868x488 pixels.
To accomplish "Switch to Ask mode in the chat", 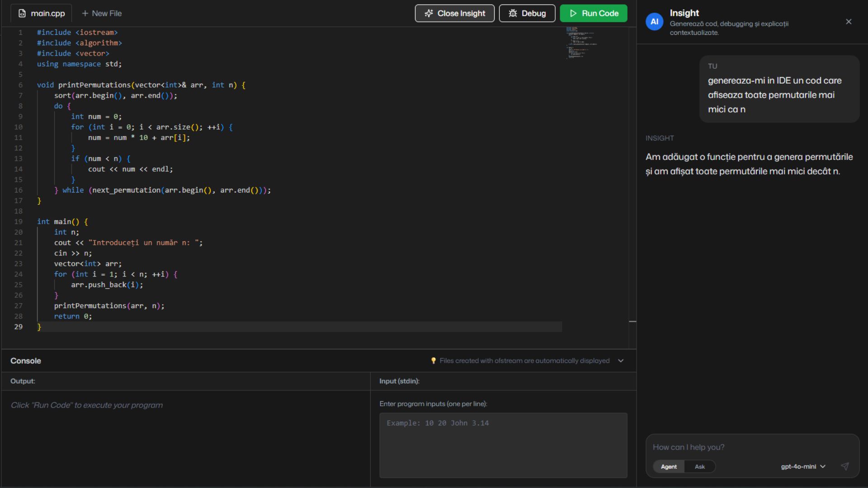I will pyautogui.click(x=700, y=466).
